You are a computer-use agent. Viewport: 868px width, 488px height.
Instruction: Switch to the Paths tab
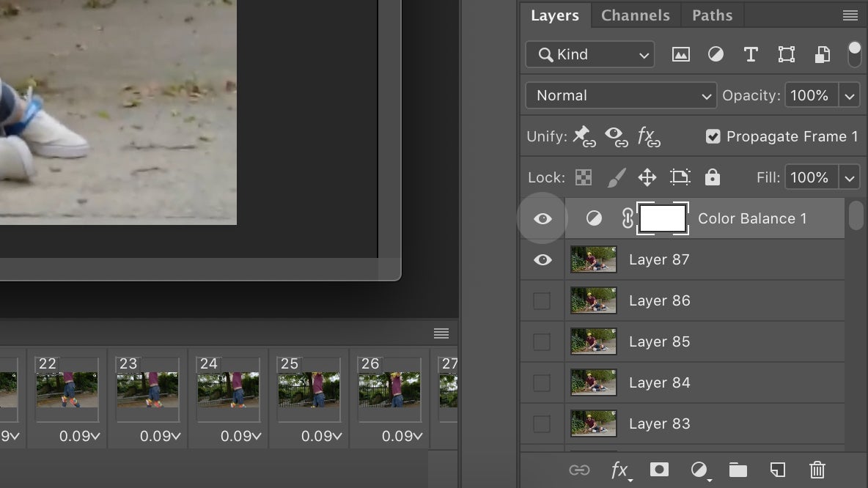pyautogui.click(x=712, y=15)
